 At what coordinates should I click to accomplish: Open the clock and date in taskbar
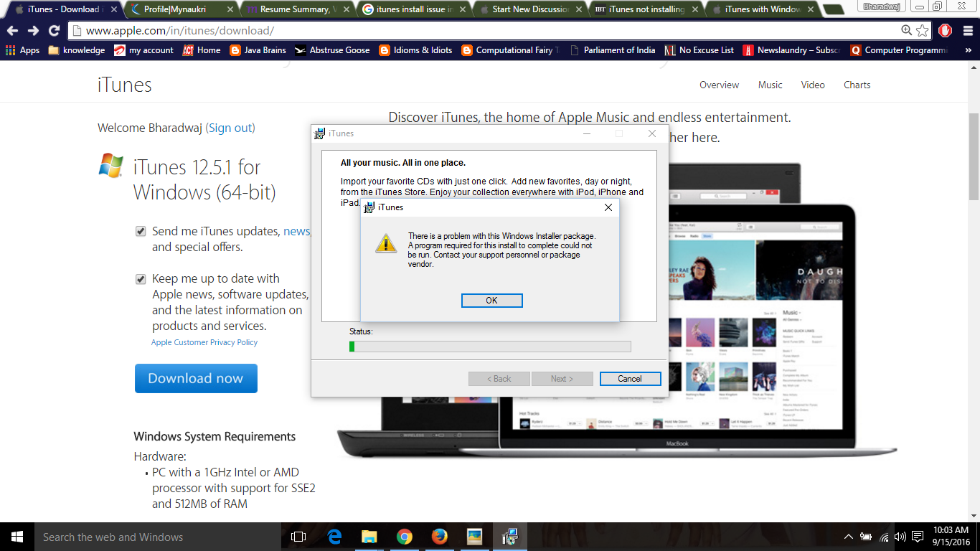(950, 537)
